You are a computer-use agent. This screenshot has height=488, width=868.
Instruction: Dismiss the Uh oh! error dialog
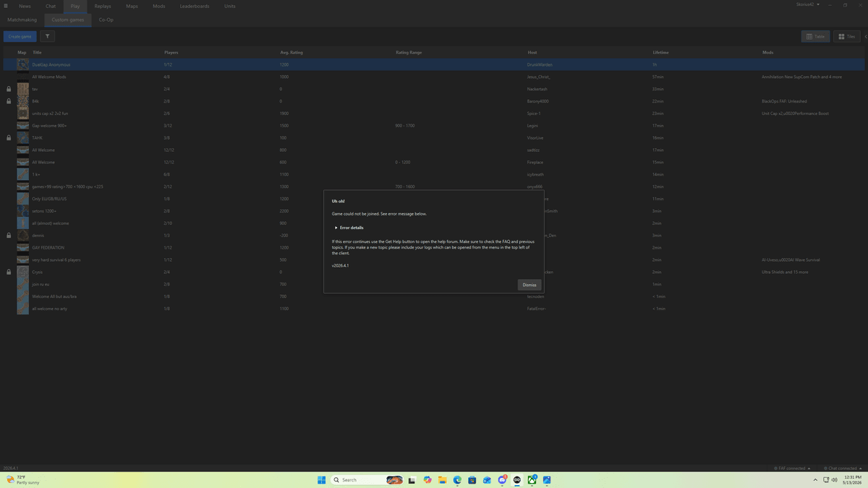(x=529, y=285)
